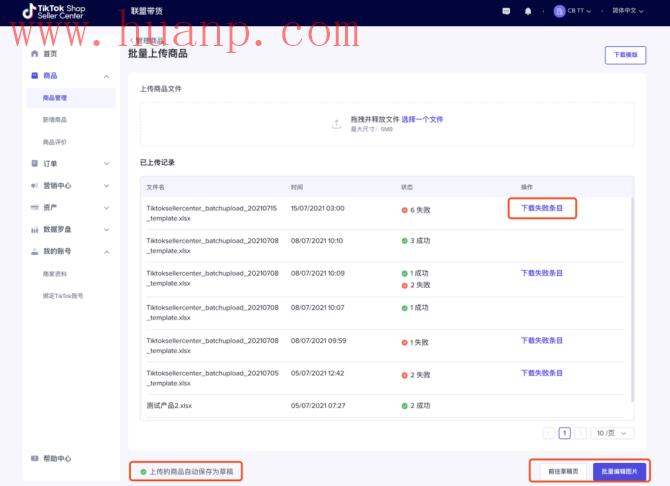
Task: Open the 简体中文 language dropdown
Action: (x=628, y=11)
